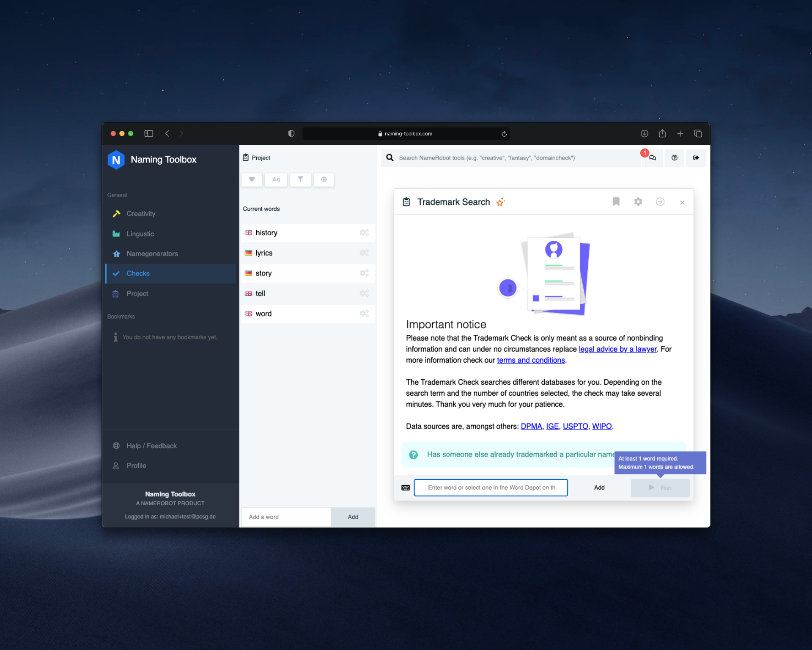Open options gears for the word history
This screenshot has width=812, height=650.
pos(364,233)
